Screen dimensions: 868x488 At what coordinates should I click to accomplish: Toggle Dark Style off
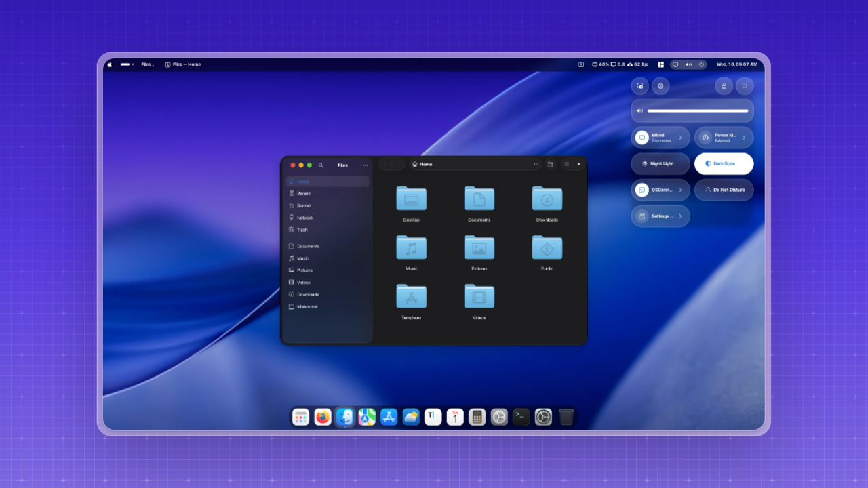click(x=724, y=164)
